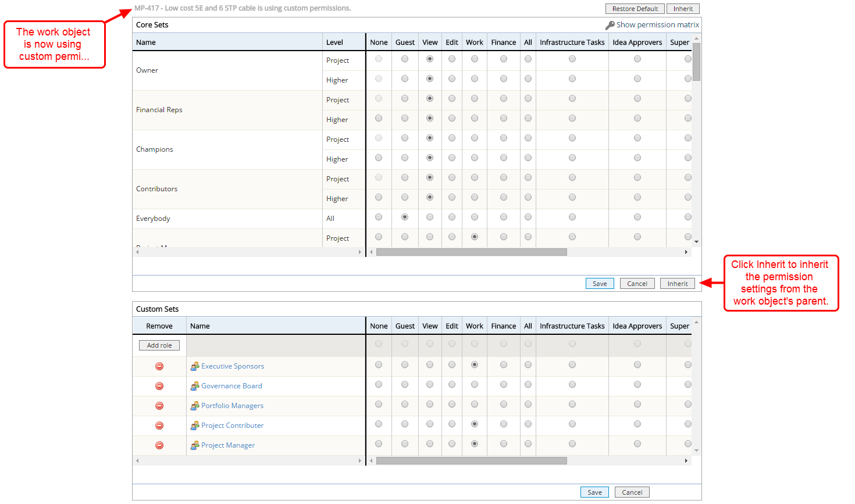This screenshot has width=855, height=504.
Task: Open the Governance Board role link
Action: [231, 386]
